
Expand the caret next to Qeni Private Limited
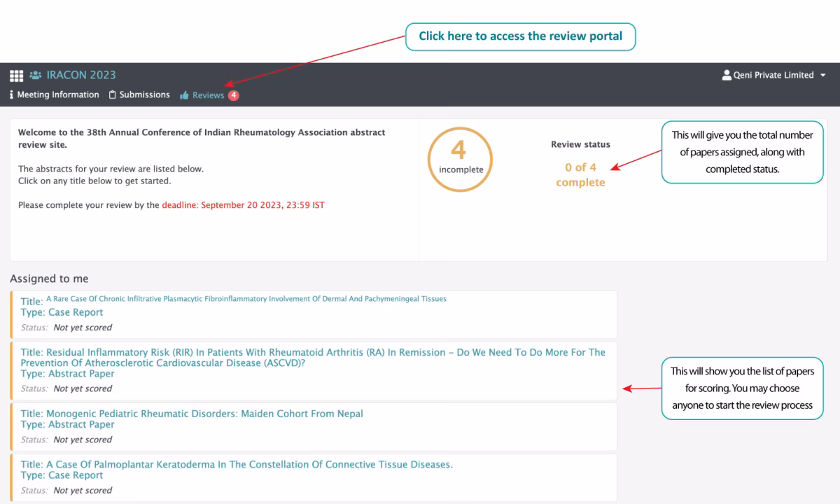pyautogui.click(x=822, y=76)
